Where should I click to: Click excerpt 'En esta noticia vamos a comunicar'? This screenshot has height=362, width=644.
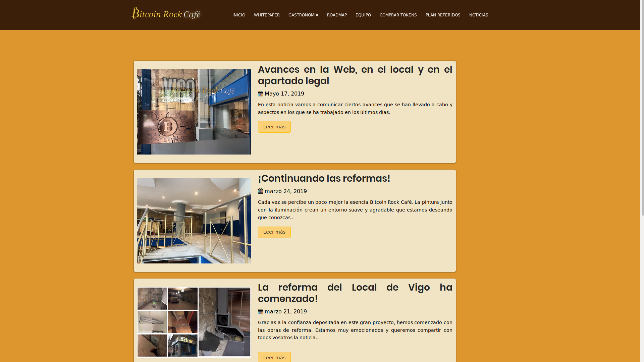click(355, 108)
